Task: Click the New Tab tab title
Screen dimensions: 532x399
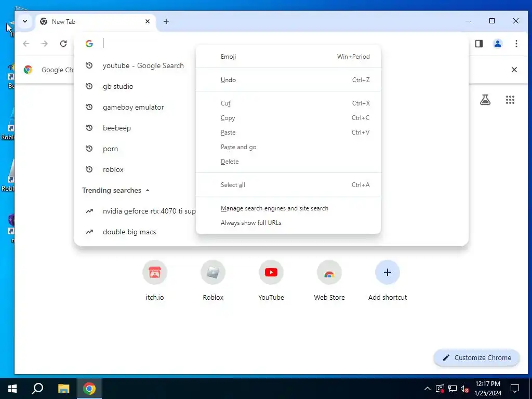Action: [x=63, y=22]
